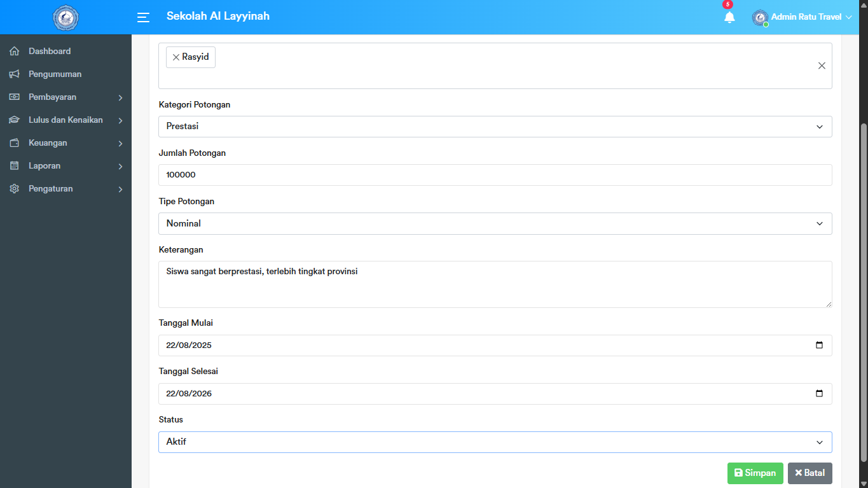Toggle the hamburger sidebar menu icon
Viewport: 868px width, 488px height.
(143, 17)
